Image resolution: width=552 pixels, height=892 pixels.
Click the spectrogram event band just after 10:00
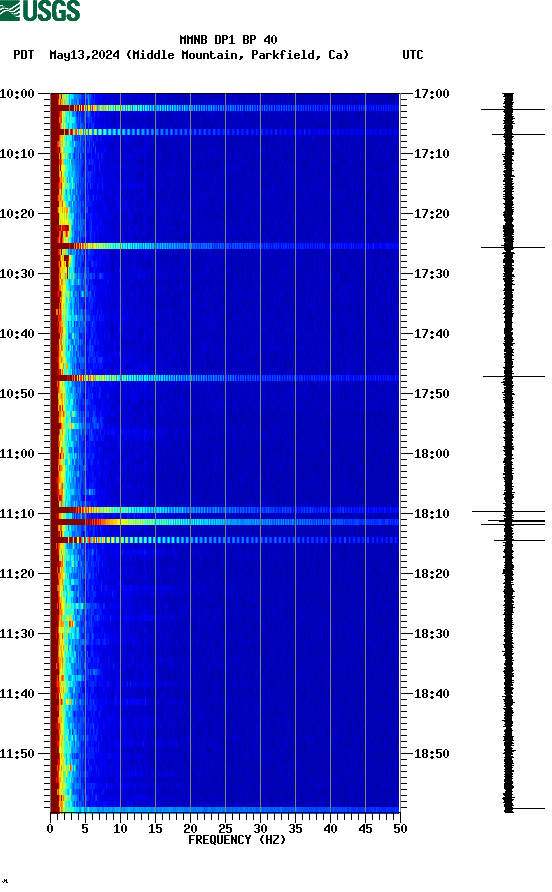click(225, 108)
